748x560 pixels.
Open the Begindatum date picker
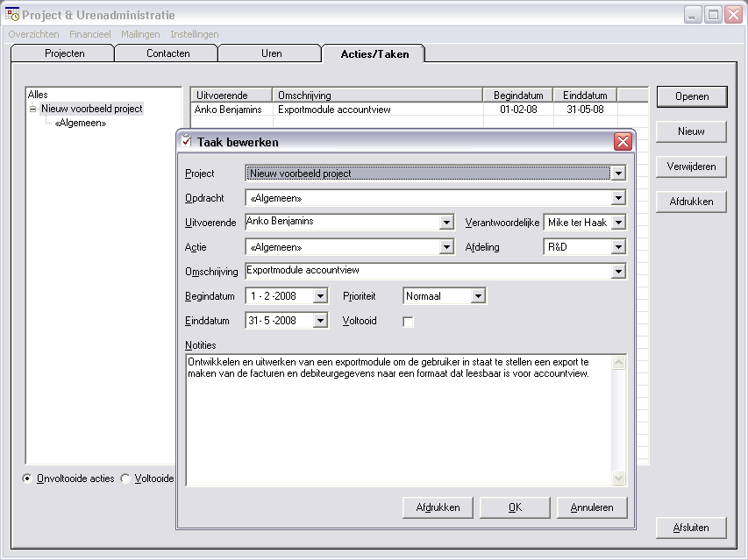320,296
